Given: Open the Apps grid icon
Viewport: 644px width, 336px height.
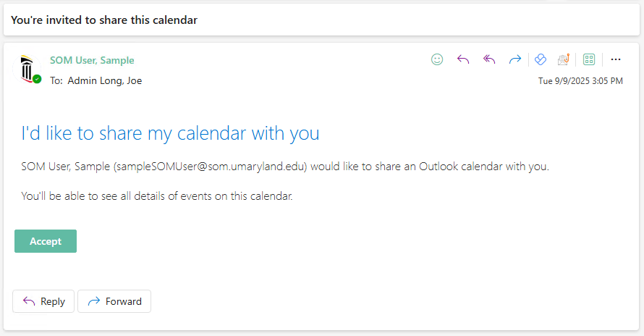Looking at the screenshot, I should (x=589, y=60).
